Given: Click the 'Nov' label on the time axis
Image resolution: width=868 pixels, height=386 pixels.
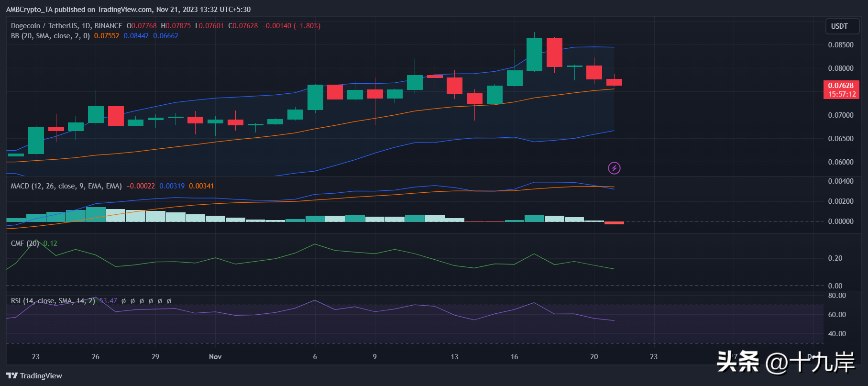Looking at the screenshot, I should 215,357.
